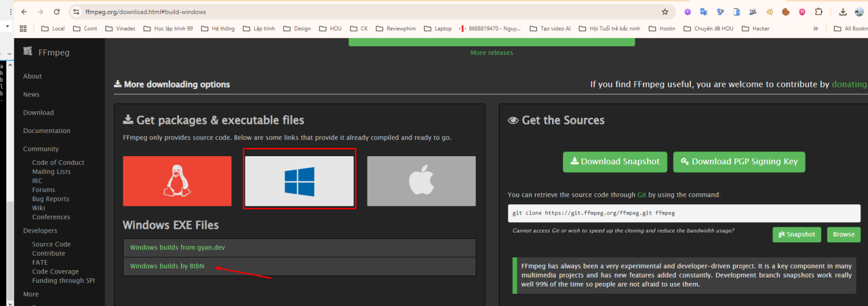Open the All Bookmarks folder
Screen dimensions: 868x306
[851, 28]
